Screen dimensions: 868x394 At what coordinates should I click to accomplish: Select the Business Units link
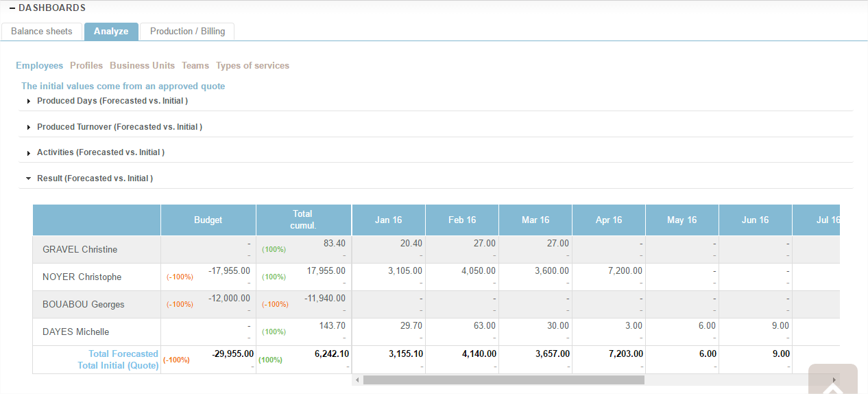[x=142, y=66]
